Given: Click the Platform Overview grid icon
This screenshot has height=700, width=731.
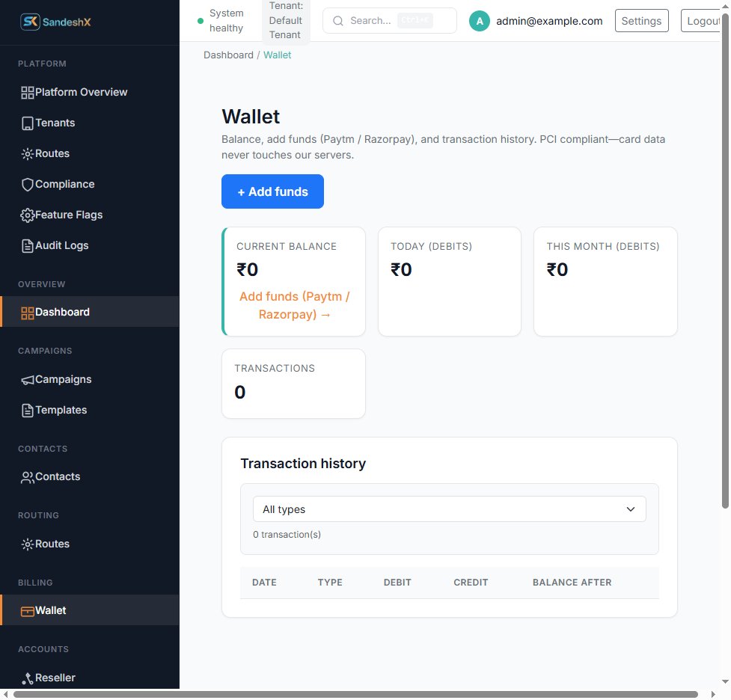Looking at the screenshot, I should (28, 92).
